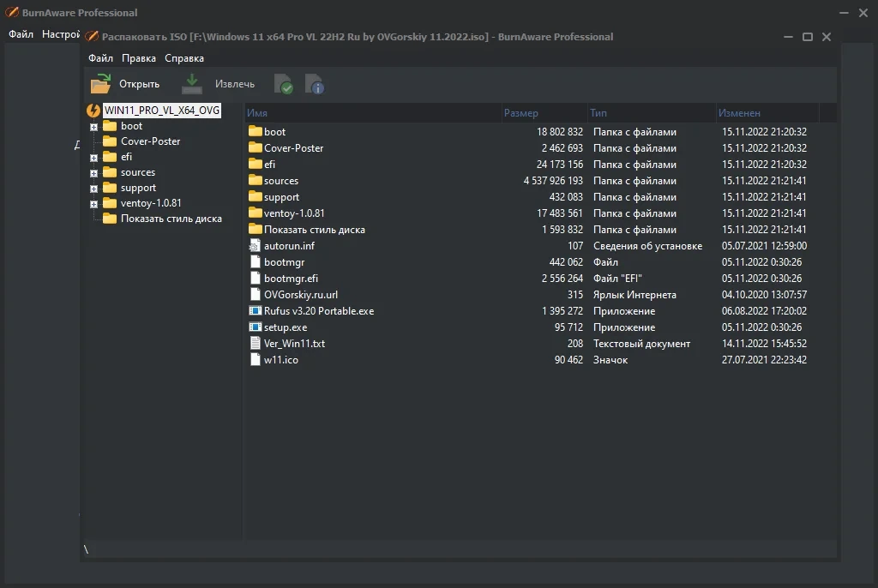Expand the sources node in tree
This screenshot has width=878, height=588.
[94, 174]
